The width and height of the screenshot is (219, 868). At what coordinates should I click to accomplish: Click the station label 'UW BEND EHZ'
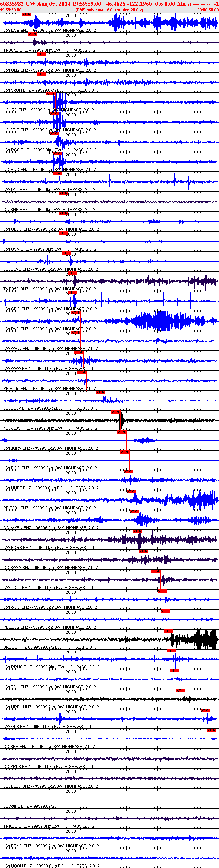tap(17, 846)
